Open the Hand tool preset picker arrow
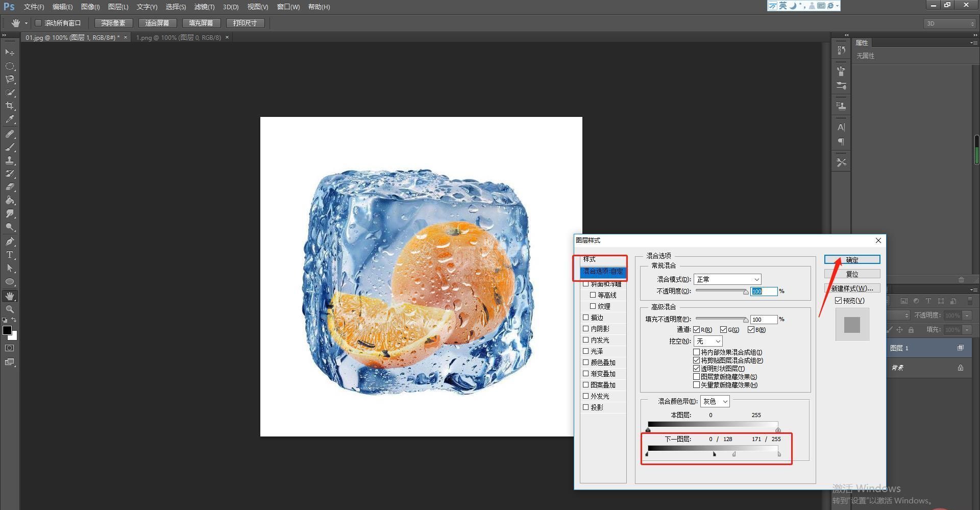 (26, 23)
